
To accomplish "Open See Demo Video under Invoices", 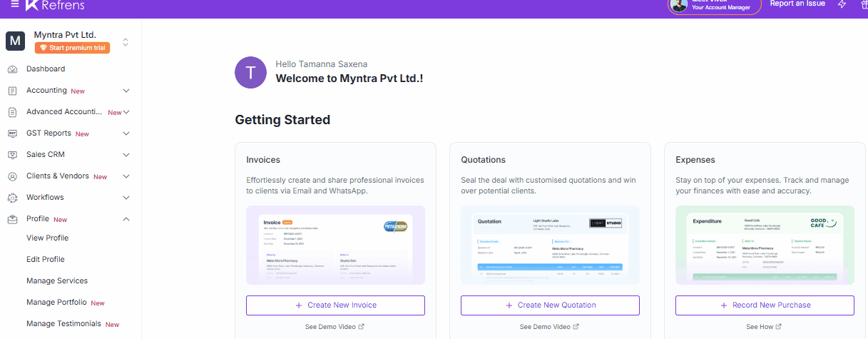I will click(330, 327).
